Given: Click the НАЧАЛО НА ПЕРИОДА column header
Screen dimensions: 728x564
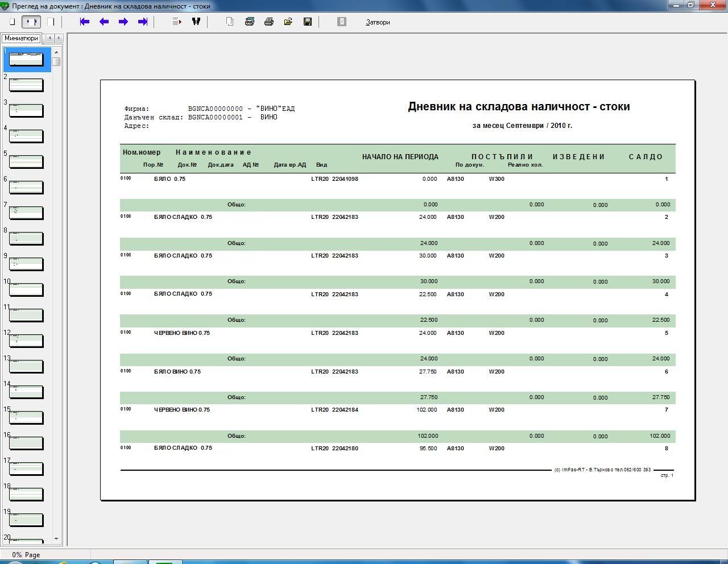Looking at the screenshot, I should (x=400, y=157).
